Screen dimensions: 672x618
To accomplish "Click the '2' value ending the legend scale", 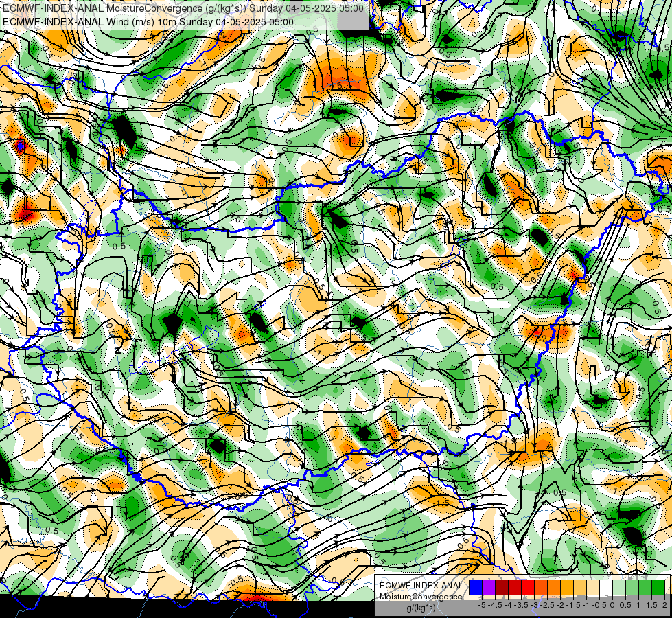I will click(664, 605).
